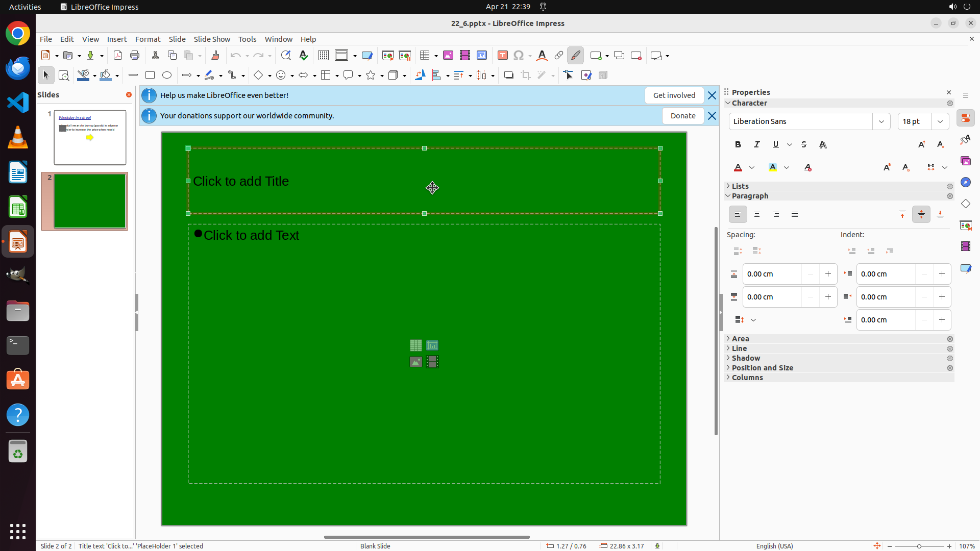Screen dimensions: 980x551
Task: Click the Display Grid icon
Action: (x=324, y=56)
